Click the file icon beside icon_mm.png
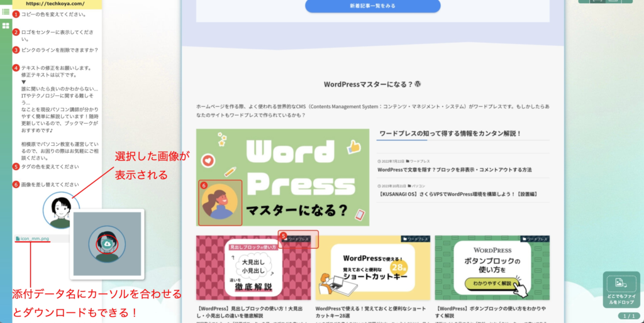The width and height of the screenshot is (644, 323). tap(18, 238)
